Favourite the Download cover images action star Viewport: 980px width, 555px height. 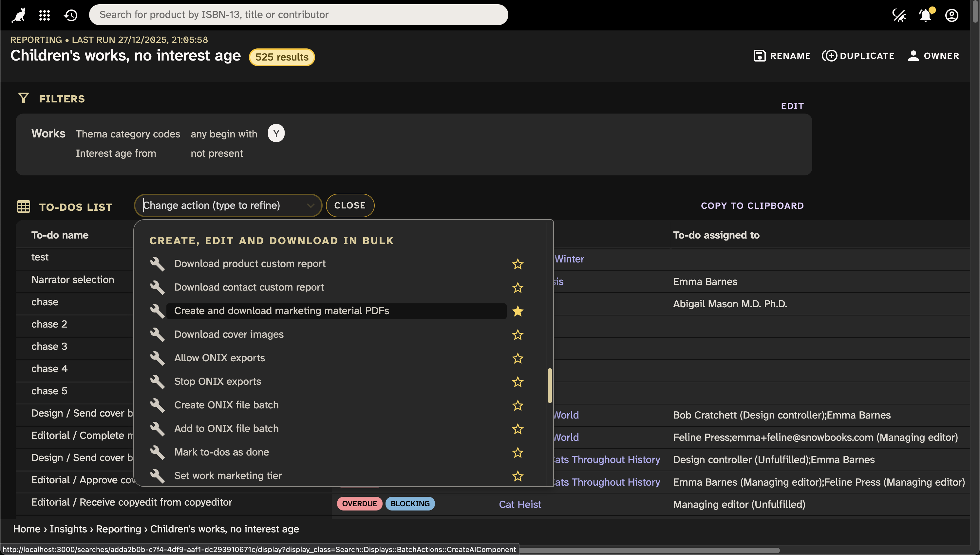pos(517,335)
